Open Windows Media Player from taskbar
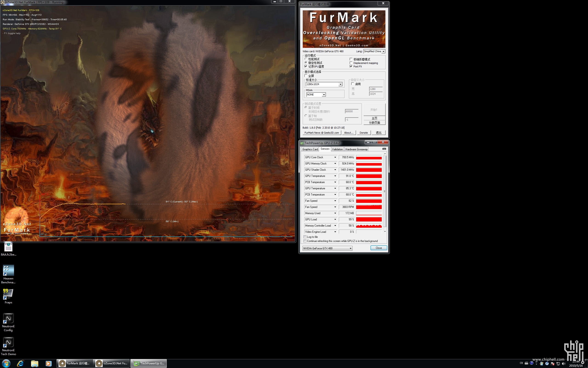 point(49,363)
